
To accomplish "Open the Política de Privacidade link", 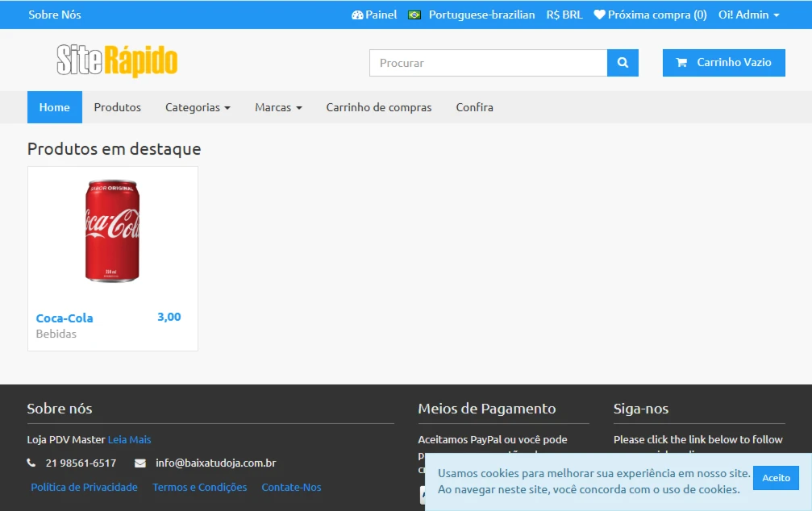I will pyautogui.click(x=84, y=487).
